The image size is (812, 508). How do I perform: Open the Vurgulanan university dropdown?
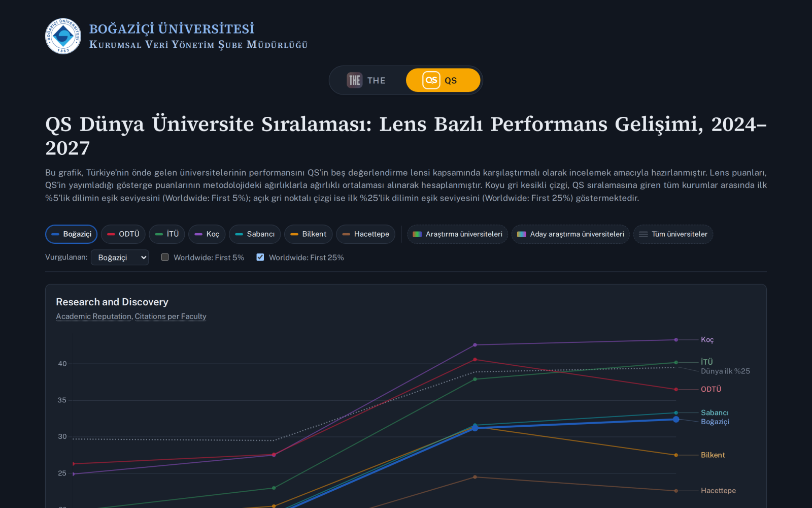[120, 258]
